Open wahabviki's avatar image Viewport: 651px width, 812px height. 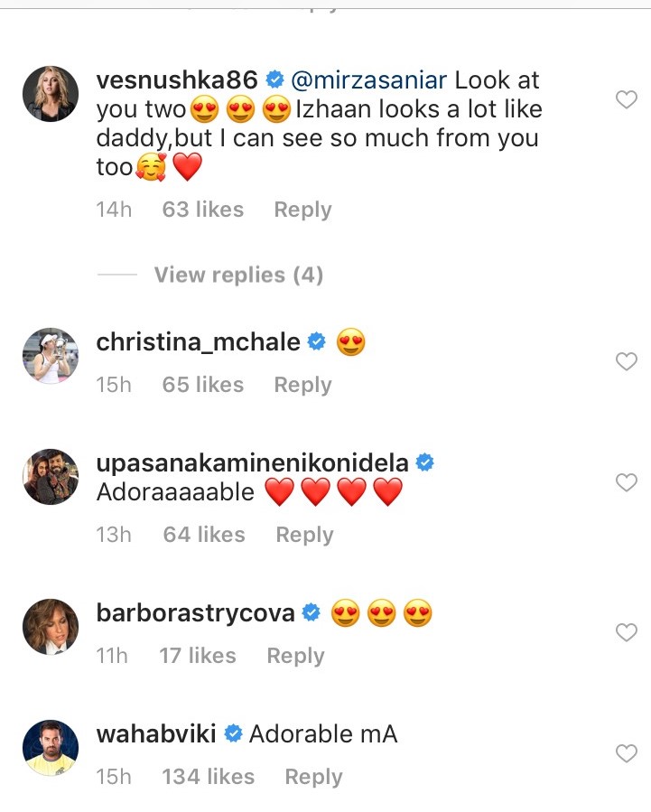coord(50,747)
